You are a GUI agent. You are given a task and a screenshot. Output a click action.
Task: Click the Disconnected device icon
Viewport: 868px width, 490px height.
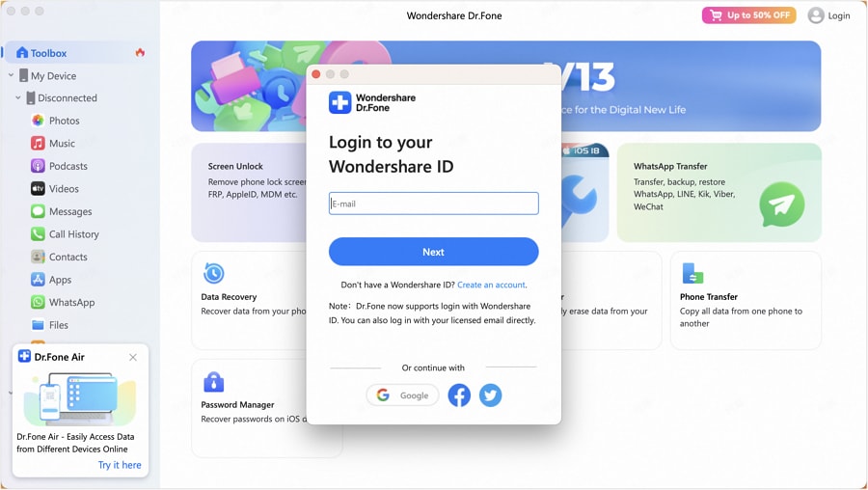[31, 98]
